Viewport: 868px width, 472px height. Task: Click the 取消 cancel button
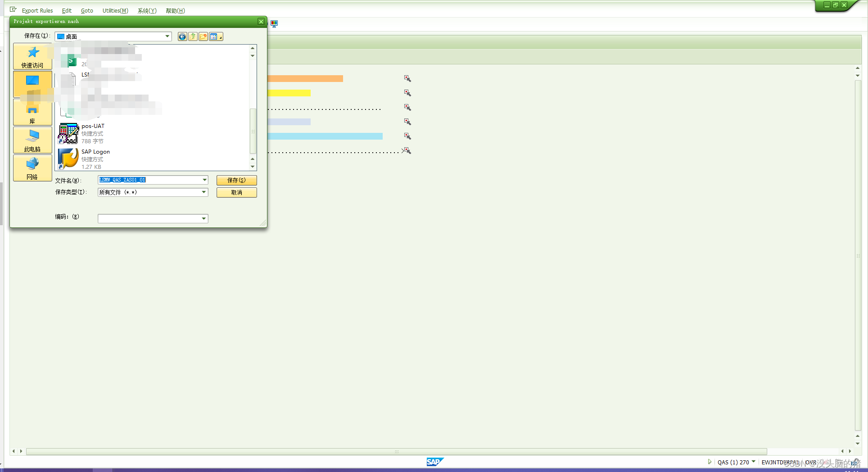pos(236,192)
